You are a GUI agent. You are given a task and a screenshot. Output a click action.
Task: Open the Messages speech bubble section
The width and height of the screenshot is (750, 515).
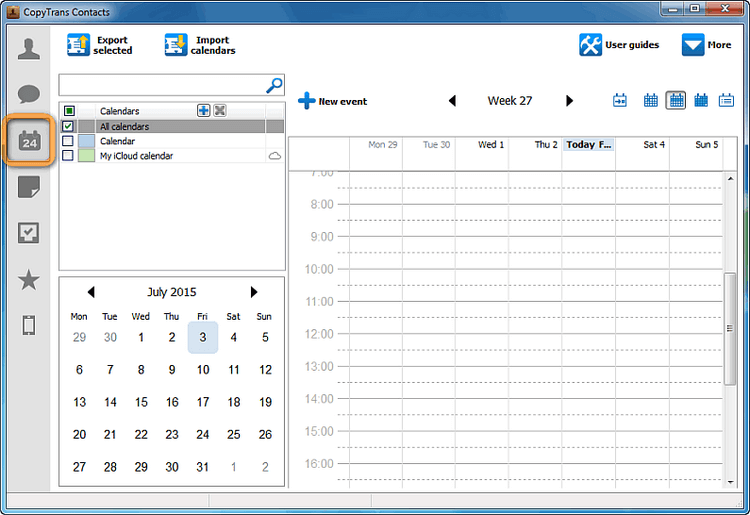(29, 95)
